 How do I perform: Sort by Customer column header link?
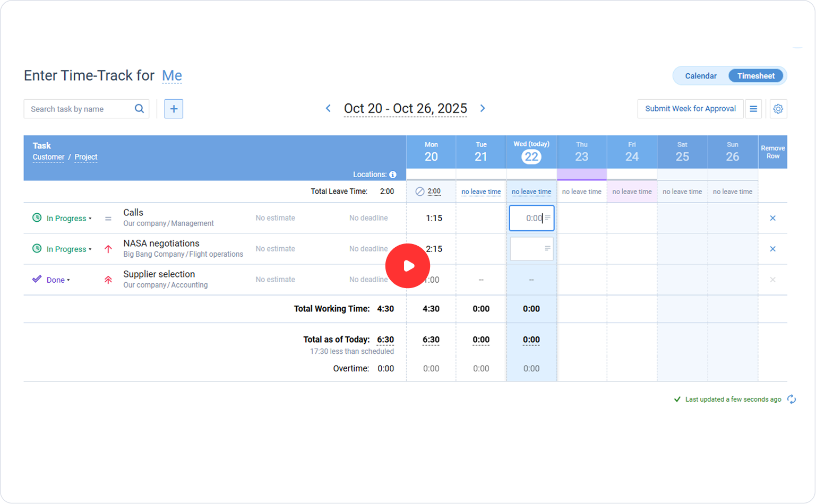[x=48, y=157]
